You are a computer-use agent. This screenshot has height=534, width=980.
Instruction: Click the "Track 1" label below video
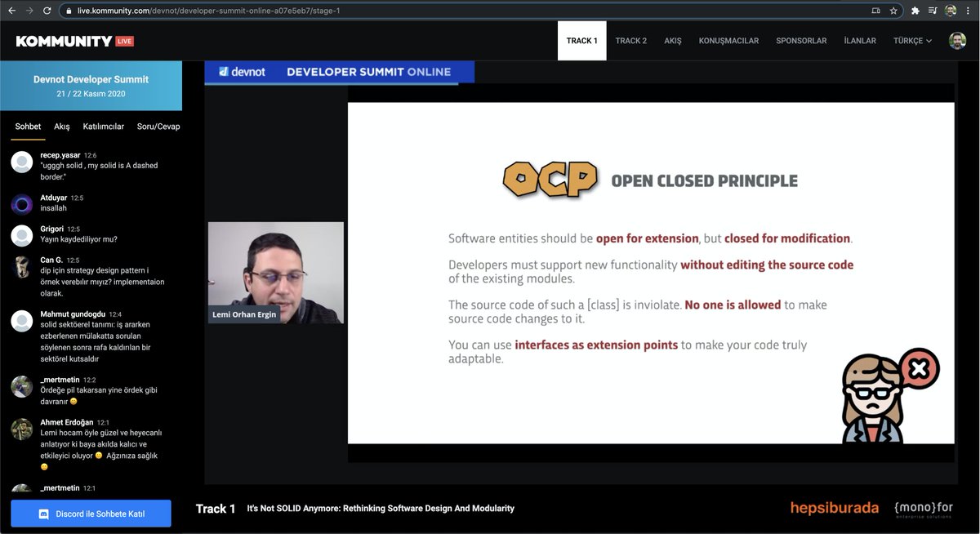pos(216,509)
